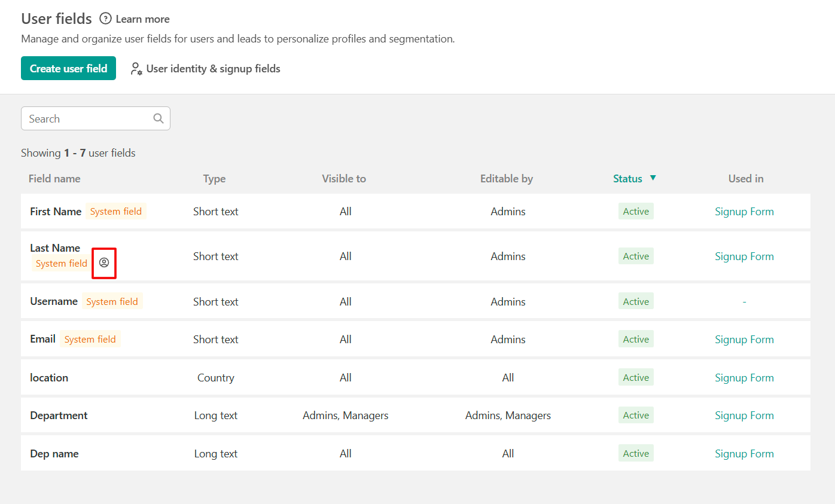Click the Learn more question mark icon
Image resolution: width=835 pixels, height=504 pixels.
pos(106,19)
